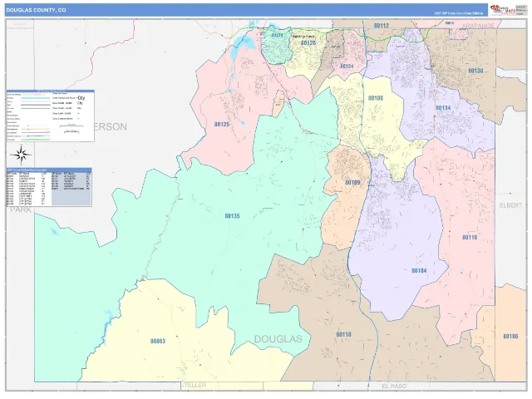Select the 80863 ZIP label
The image size is (532, 399).
click(158, 341)
